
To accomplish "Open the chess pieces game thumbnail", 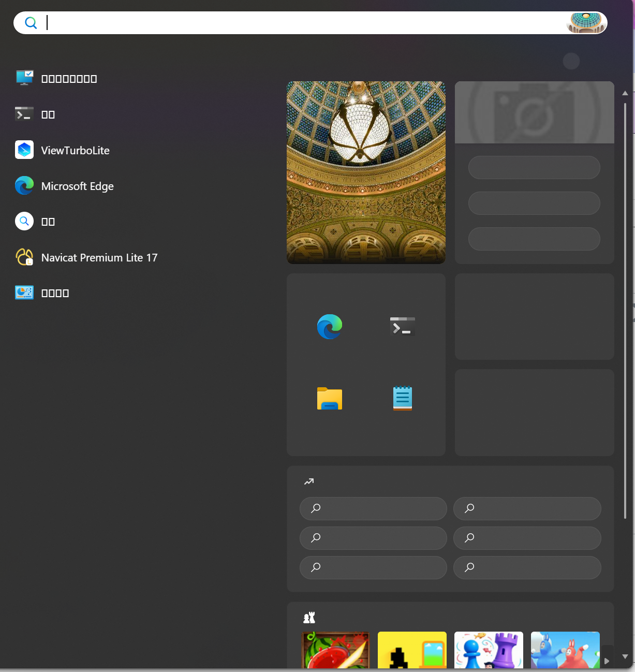I will (489, 650).
